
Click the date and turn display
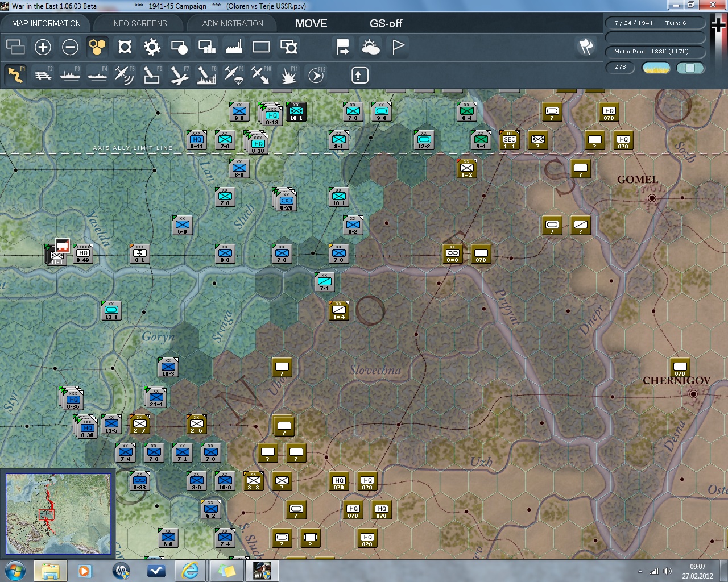coord(655,23)
